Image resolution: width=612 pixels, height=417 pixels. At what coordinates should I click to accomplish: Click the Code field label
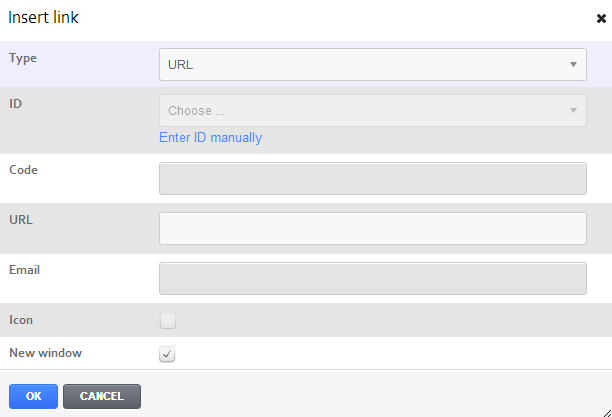click(x=23, y=170)
